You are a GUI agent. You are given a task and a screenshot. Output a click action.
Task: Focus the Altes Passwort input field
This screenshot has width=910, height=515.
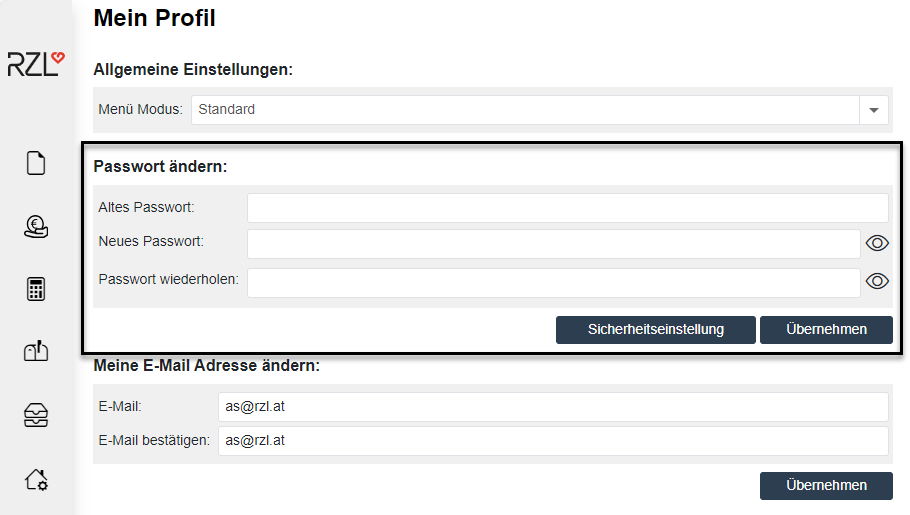pos(567,208)
